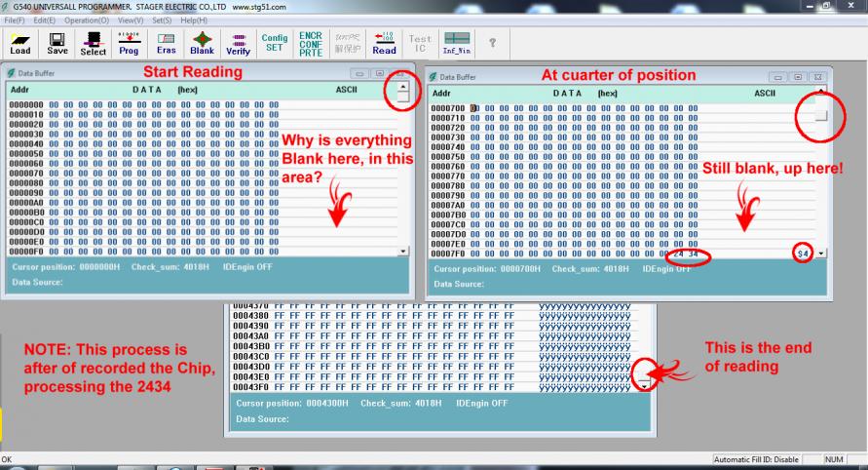Click the ENCR CONF PRTE button
Image resolution: width=868 pixels, height=470 pixels.
[x=308, y=44]
